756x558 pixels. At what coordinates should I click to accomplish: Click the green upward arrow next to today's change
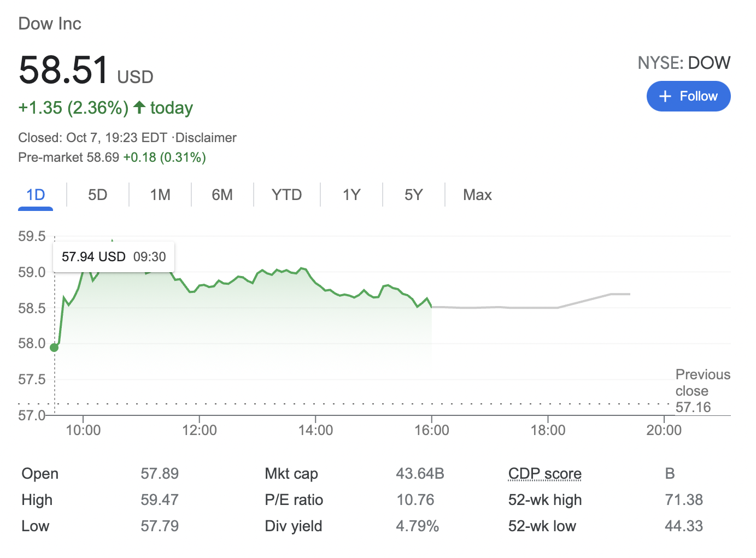pos(139,108)
